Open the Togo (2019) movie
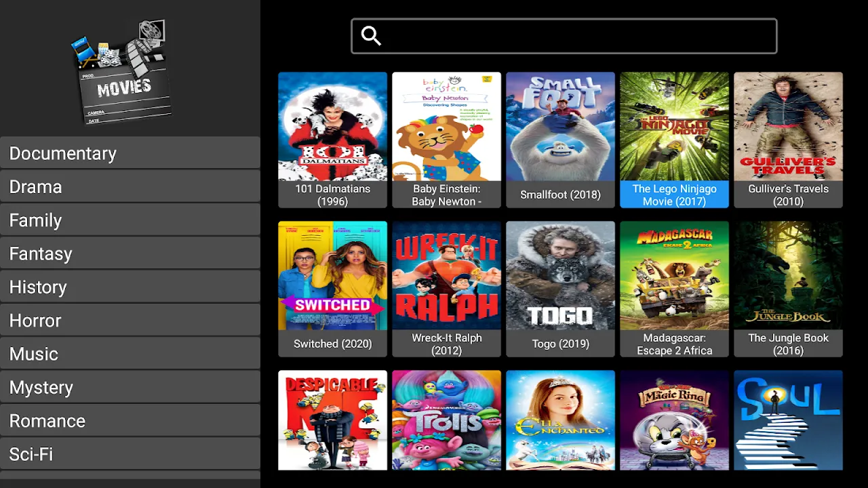868x488 pixels. tap(561, 289)
